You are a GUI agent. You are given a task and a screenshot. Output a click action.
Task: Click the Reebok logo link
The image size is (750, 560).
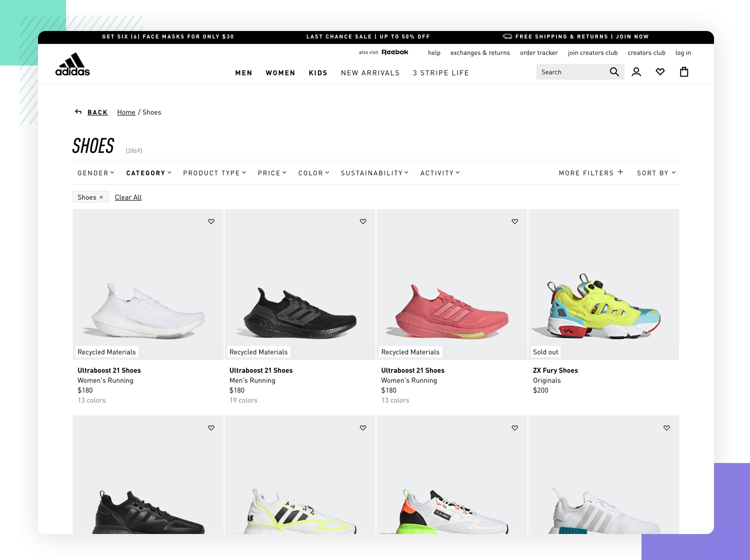(x=395, y=52)
